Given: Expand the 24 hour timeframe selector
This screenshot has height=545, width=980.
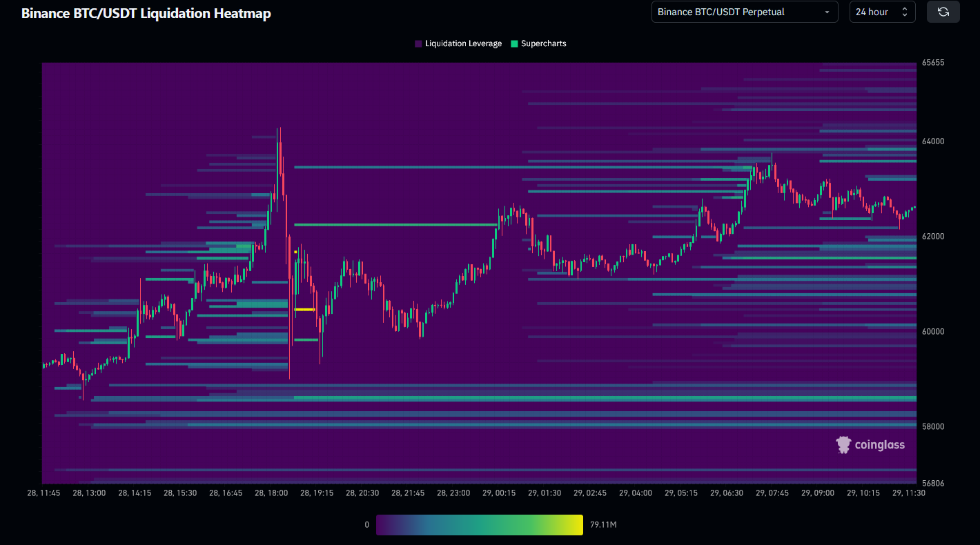Looking at the screenshot, I should pos(882,12).
